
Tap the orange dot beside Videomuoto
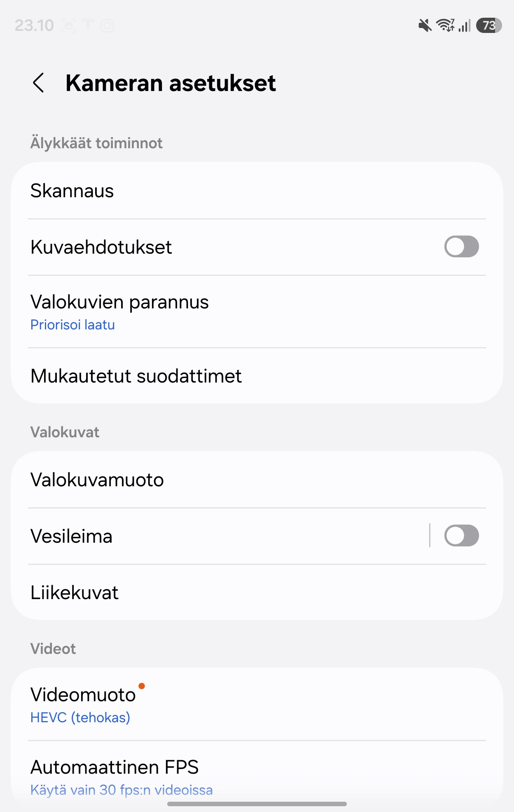142,686
